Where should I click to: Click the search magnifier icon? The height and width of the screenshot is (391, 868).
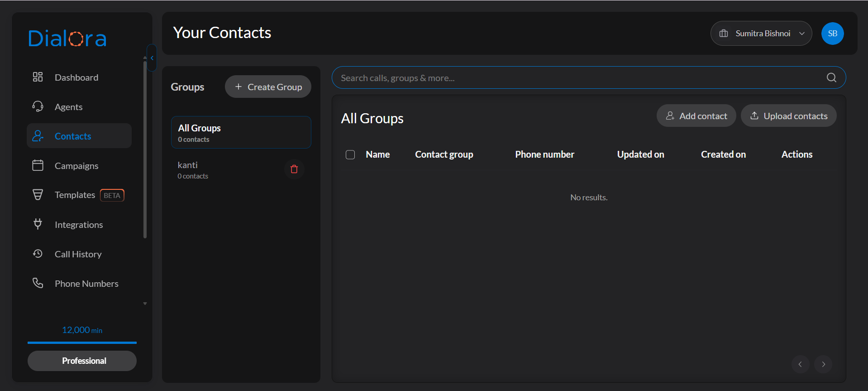coord(831,77)
